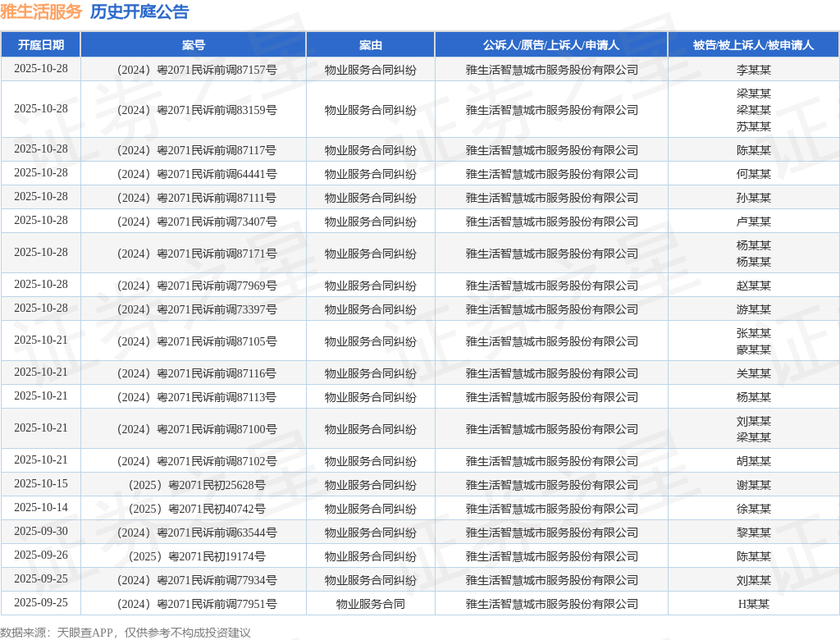Click defendant name 卢某某
The height and width of the screenshot is (640, 840).
coord(753,222)
